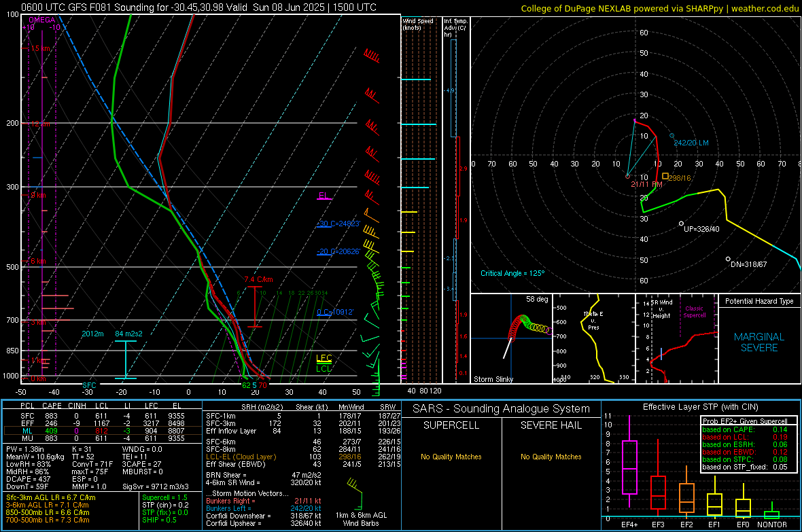The image size is (802, 532).
Task: Click the MARGINAL SEVERE hazard text
Action: point(759,342)
